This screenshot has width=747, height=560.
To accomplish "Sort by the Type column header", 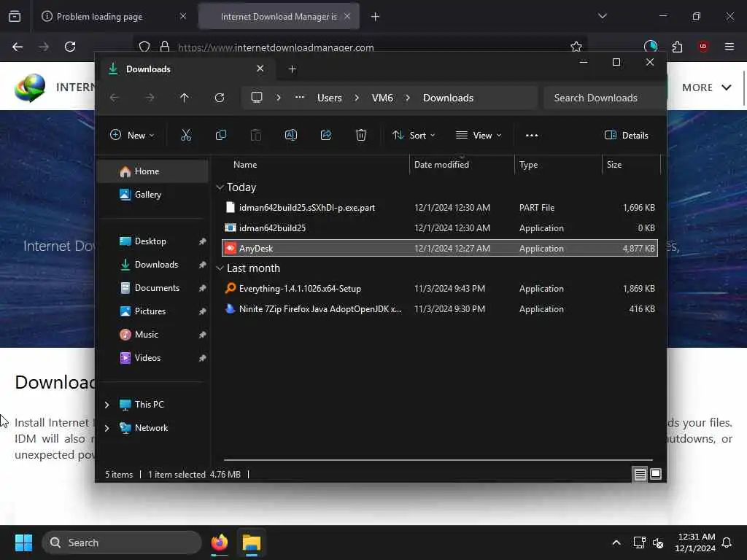I will (558, 165).
